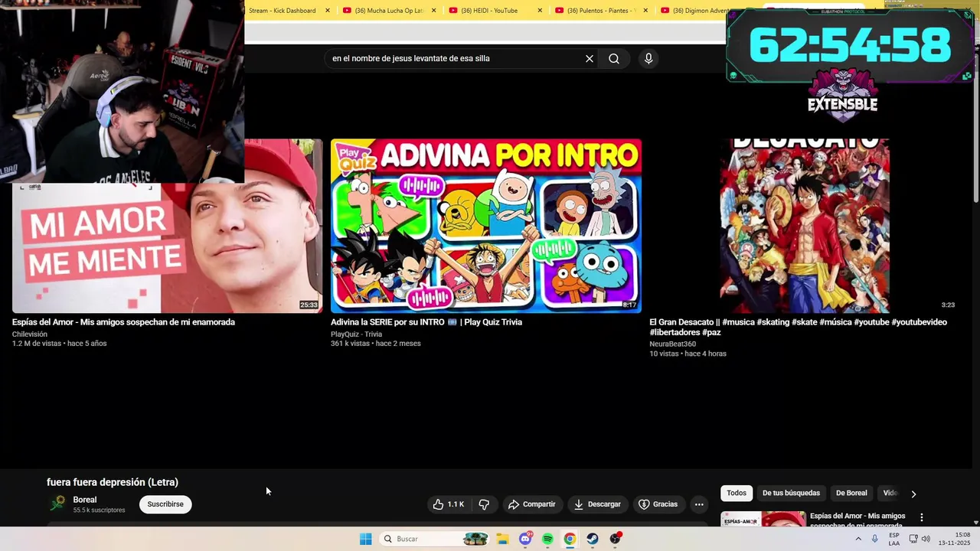Select the De Boreal filter chip
This screenshot has width=980, height=551.
[851, 493]
